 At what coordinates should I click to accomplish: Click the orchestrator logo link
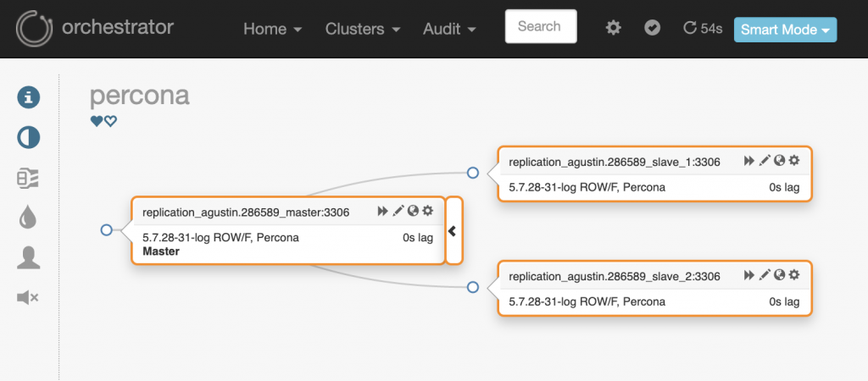point(95,28)
